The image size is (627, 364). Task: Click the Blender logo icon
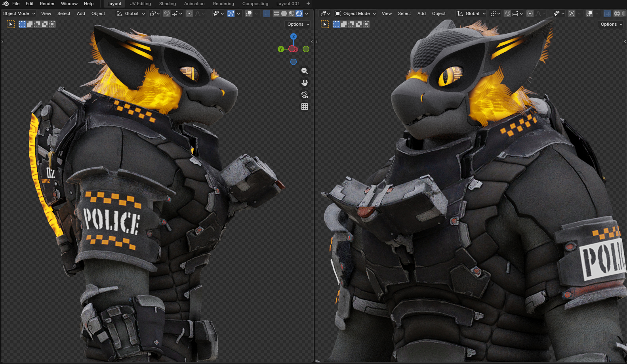[6, 4]
